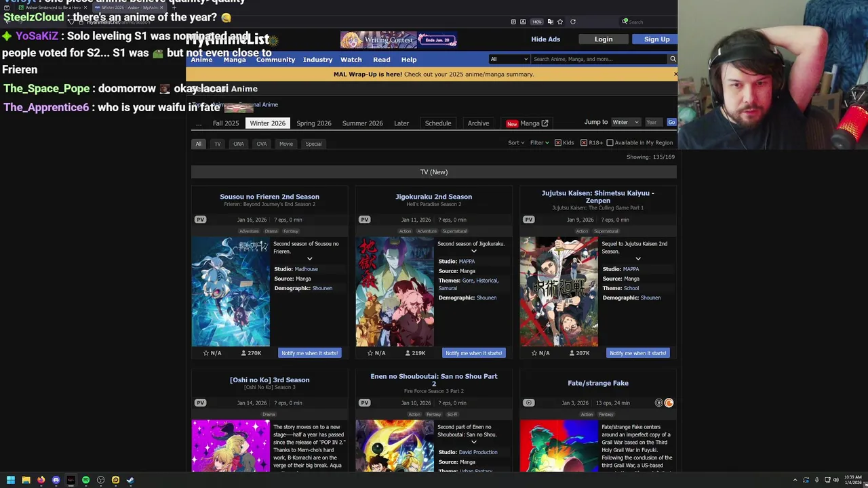
Task: Click the Login button
Action: [x=604, y=39]
